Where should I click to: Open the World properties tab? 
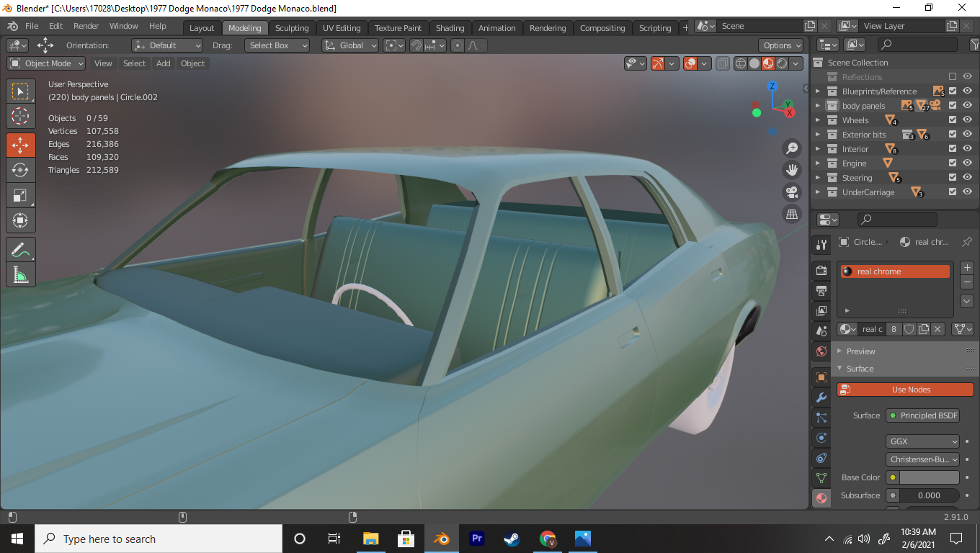[x=821, y=351]
